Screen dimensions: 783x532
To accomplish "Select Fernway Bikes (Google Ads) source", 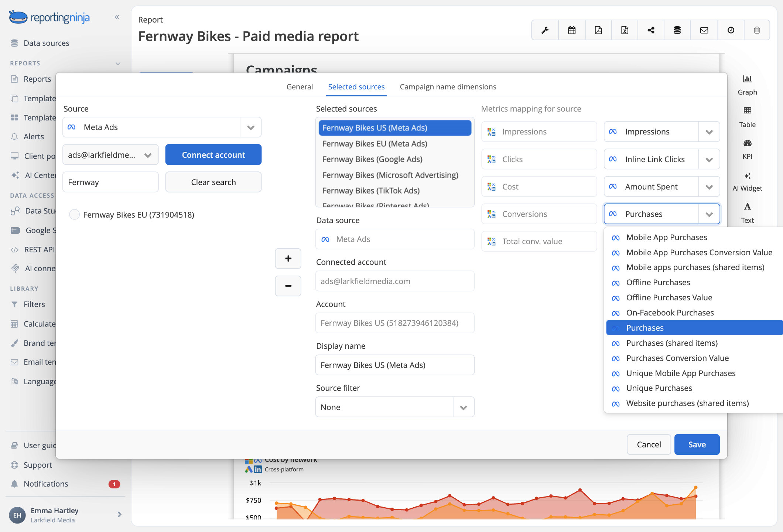I will [x=395, y=159].
